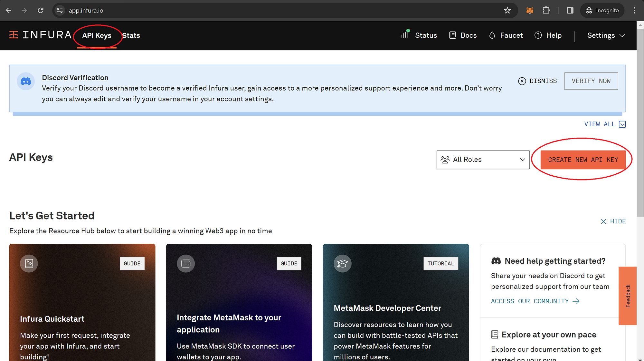Expand notifications with View All
Image resolution: width=644 pixels, height=361 pixels.
click(x=605, y=124)
